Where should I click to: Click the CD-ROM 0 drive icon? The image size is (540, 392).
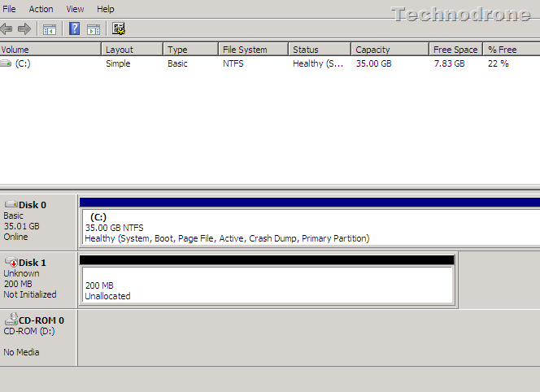[11, 319]
